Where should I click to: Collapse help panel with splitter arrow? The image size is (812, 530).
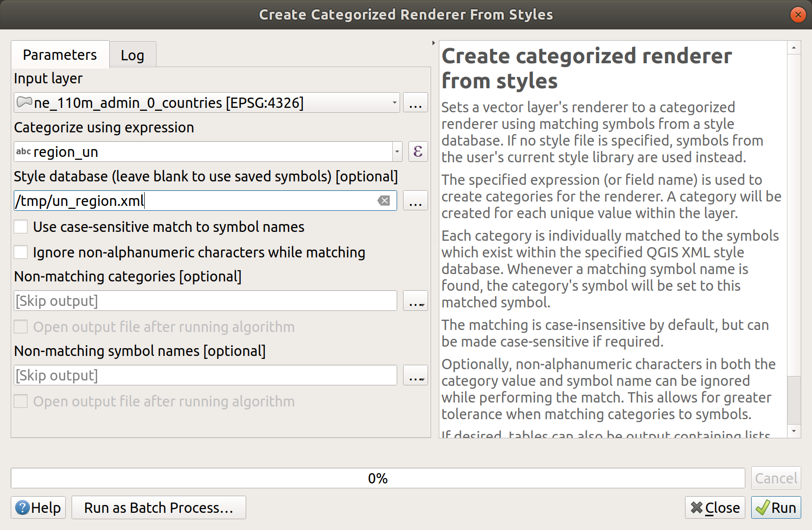click(x=433, y=43)
